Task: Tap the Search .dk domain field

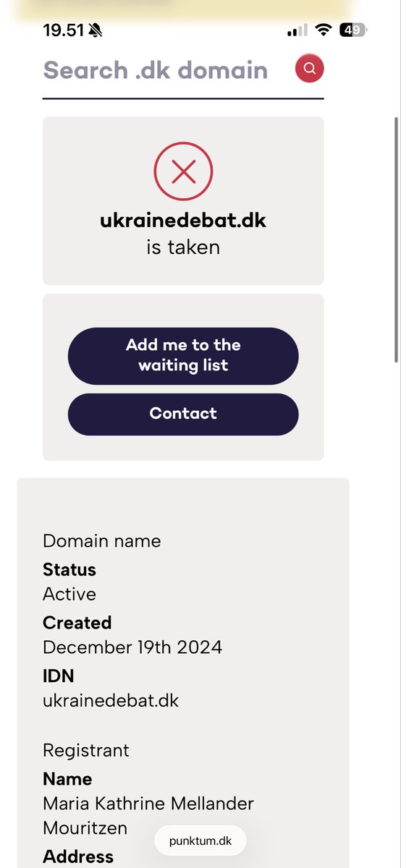Action: pyautogui.click(x=156, y=70)
